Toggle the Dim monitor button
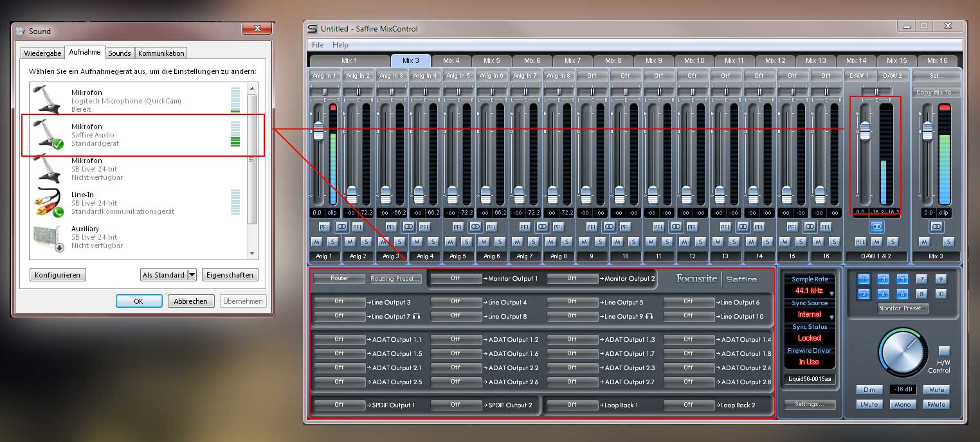The height and width of the screenshot is (442, 980). 869,390
